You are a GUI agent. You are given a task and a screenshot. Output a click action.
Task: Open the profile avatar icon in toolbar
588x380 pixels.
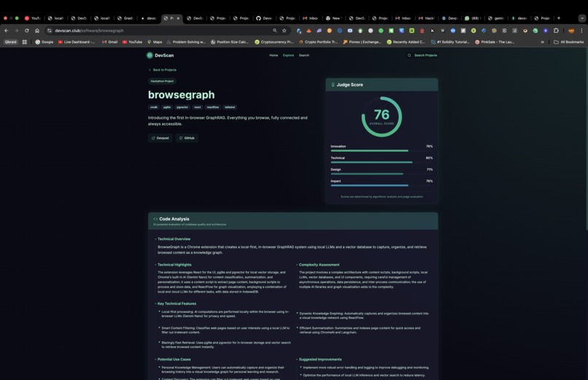click(x=571, y=31)
